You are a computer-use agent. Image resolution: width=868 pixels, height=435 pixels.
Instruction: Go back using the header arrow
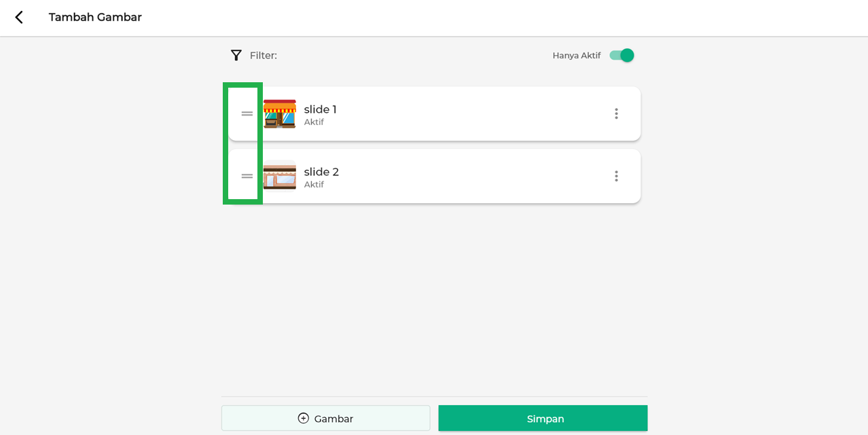click(19, 18)
